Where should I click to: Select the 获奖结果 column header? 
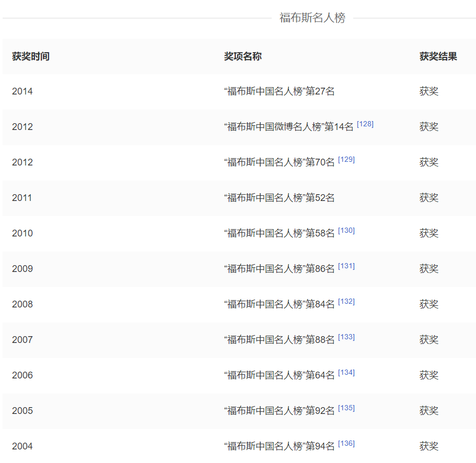[x=438, y=56]
